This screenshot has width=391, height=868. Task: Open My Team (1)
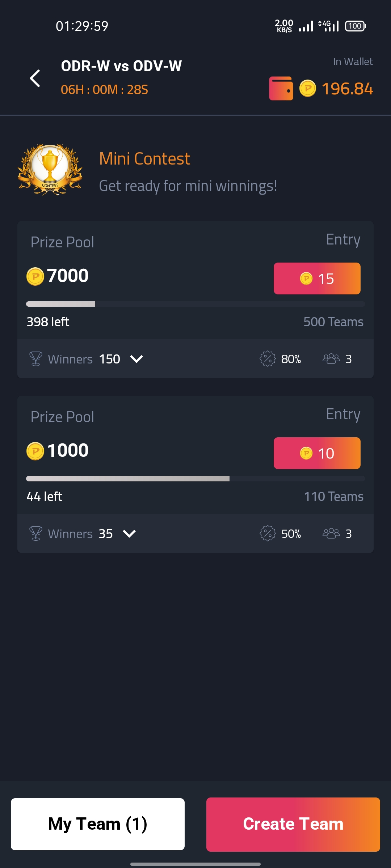[x=98, y=824]
